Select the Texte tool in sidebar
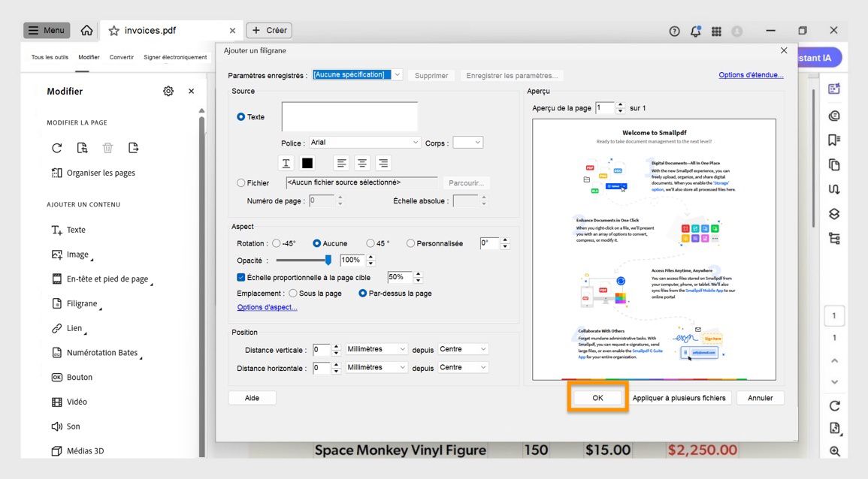 coord(68,230)
